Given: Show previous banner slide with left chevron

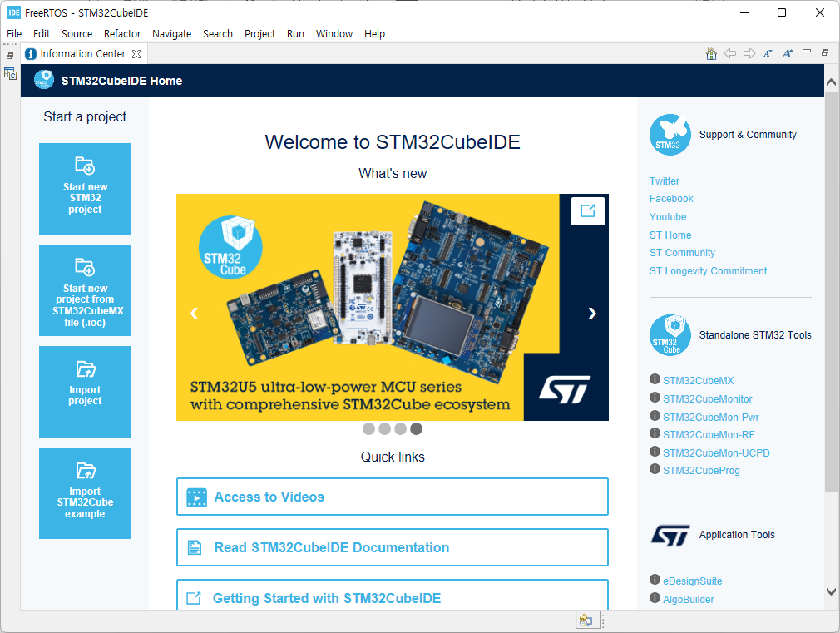Looking at the screenshot, I should (195, 313).
